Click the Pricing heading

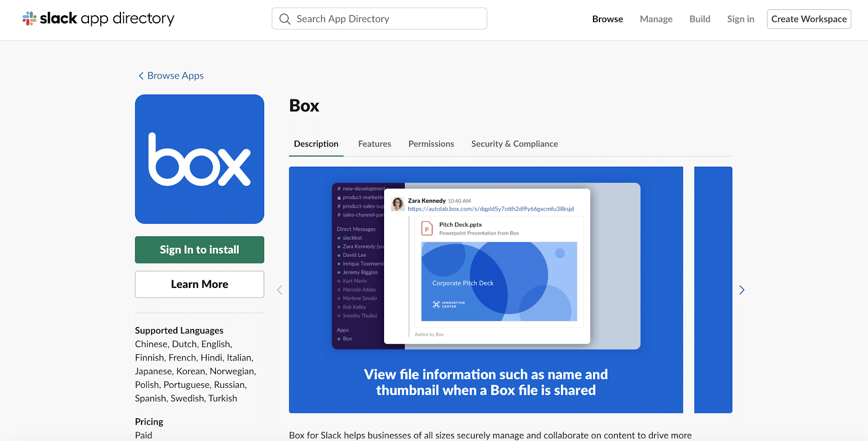pos(149,421)
